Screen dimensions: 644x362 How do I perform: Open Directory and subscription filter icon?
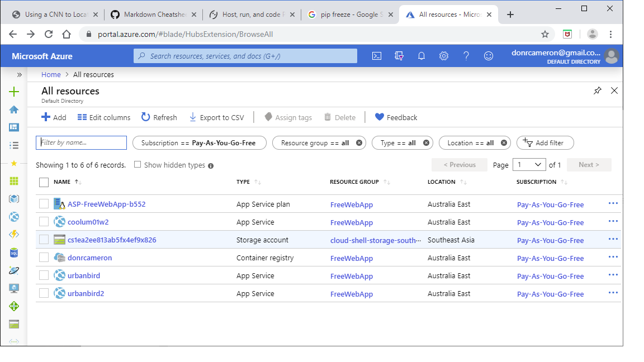[399, 56]
